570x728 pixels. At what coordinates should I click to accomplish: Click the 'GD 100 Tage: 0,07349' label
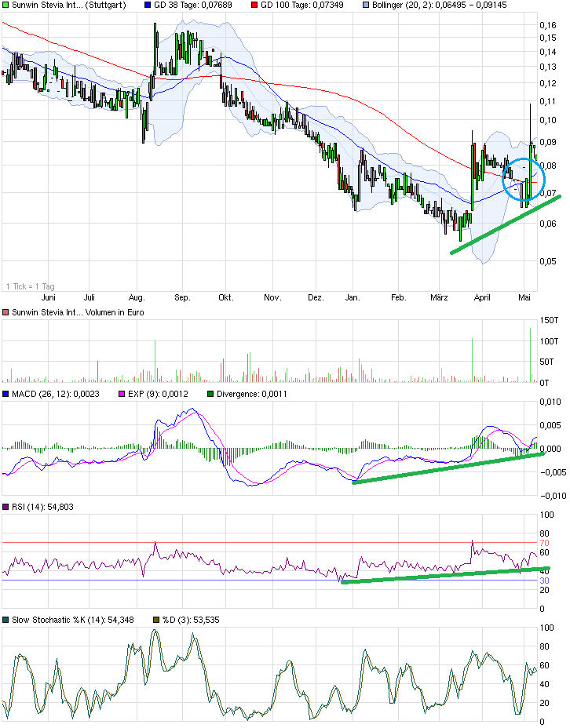(x=302, y=5)
